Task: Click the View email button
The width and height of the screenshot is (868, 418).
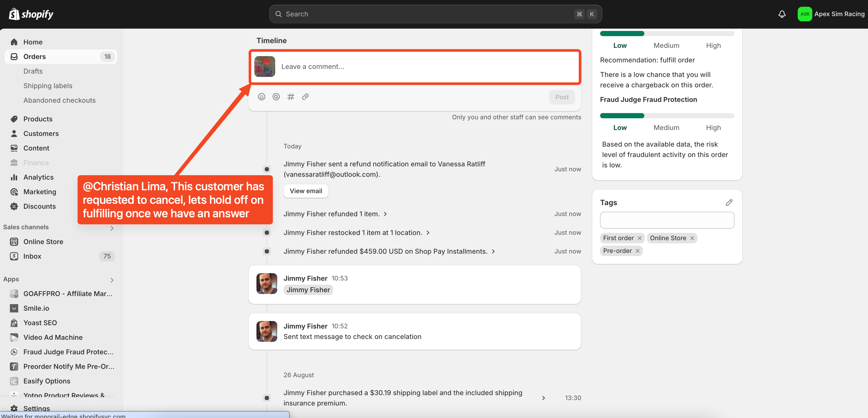Action: [x=306, y=191]
